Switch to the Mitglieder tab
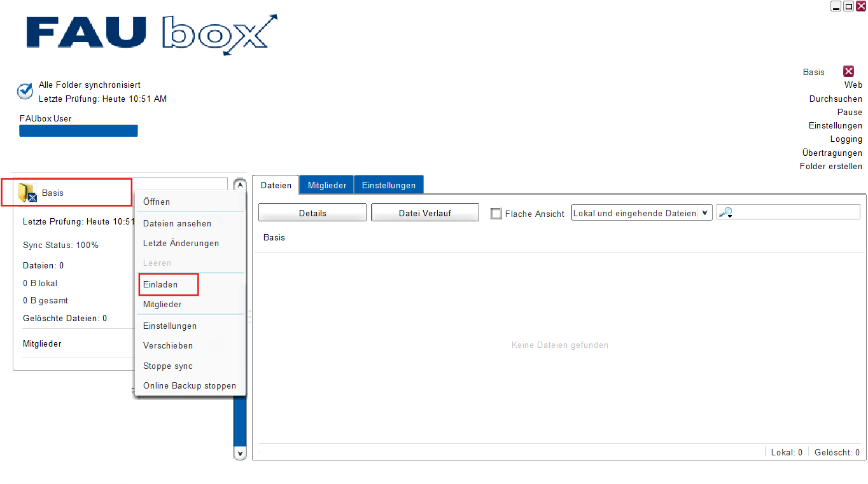868x484 pixels. click(327, 185)
